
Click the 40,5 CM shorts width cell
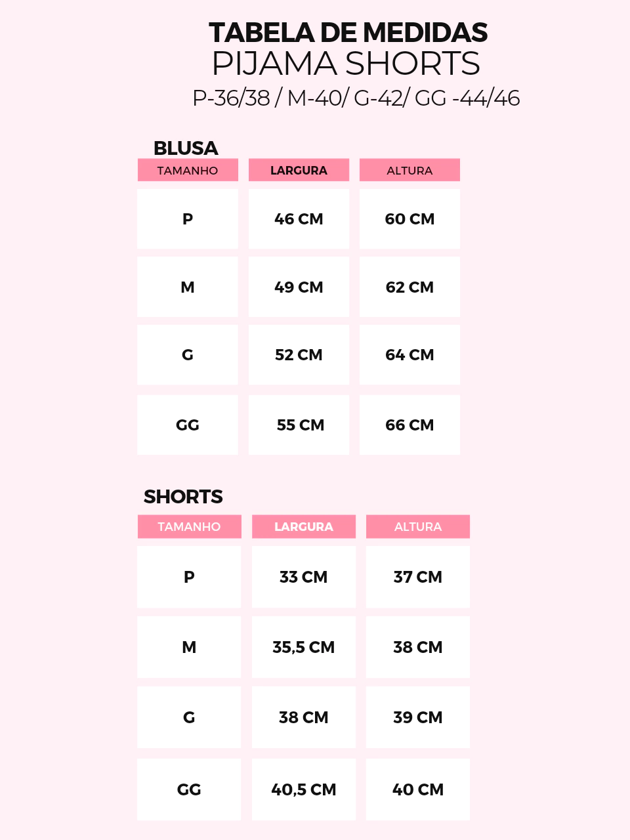point(304,789)
